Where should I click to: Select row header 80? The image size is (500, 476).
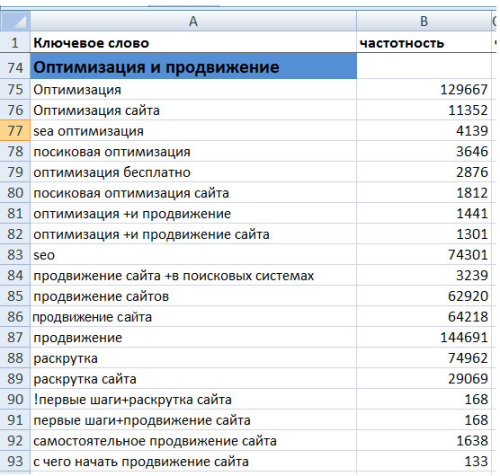tap(15, 193)
